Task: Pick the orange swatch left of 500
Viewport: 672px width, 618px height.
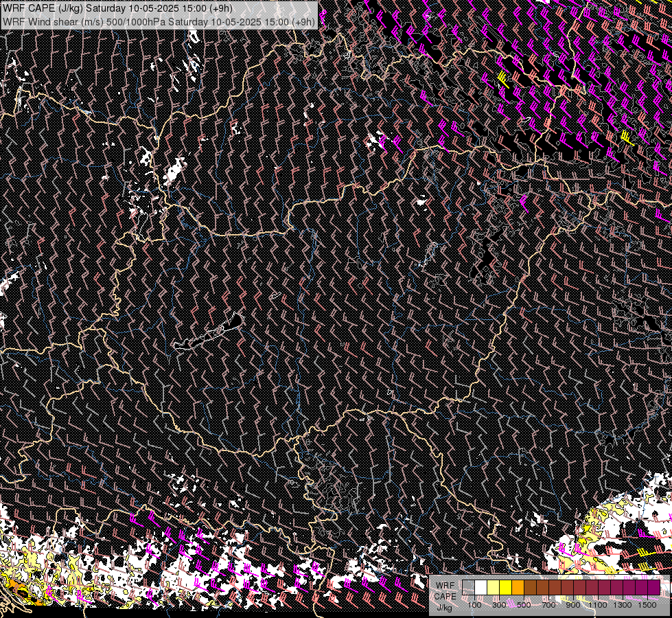Action: pyautogui.click(x=518, y=587)
